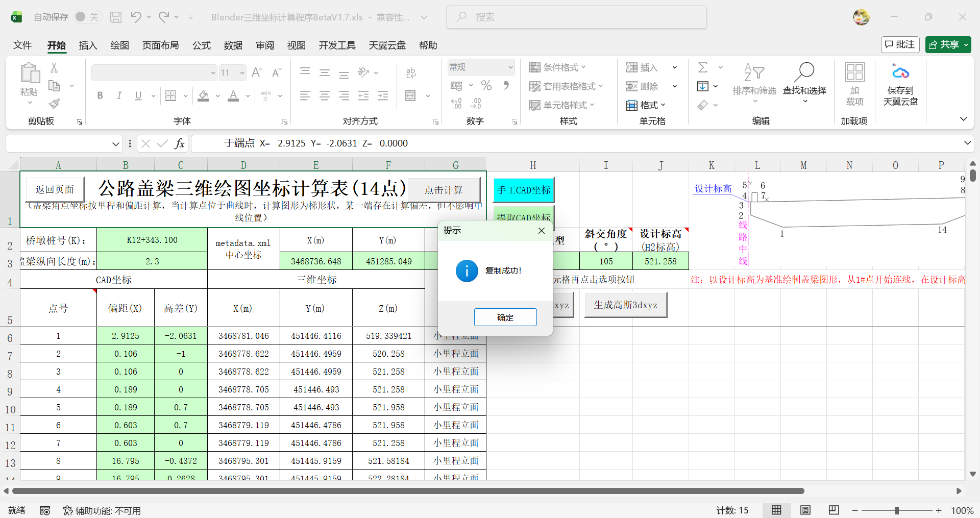Image resolution: width=980 pixels, height=518 pixels.
Task: Click the Find and Select magnifier icon
Action: coord(804,72)
